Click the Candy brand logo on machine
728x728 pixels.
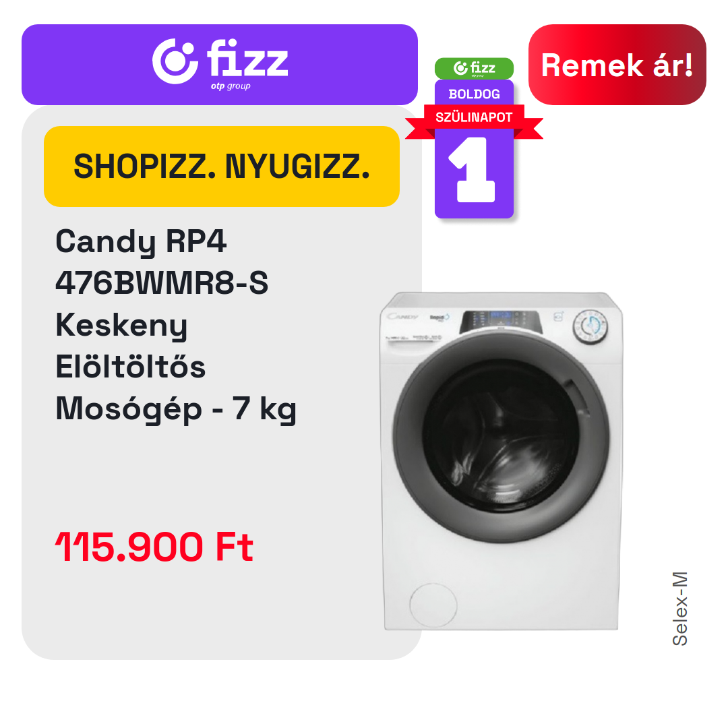[403, 317]
